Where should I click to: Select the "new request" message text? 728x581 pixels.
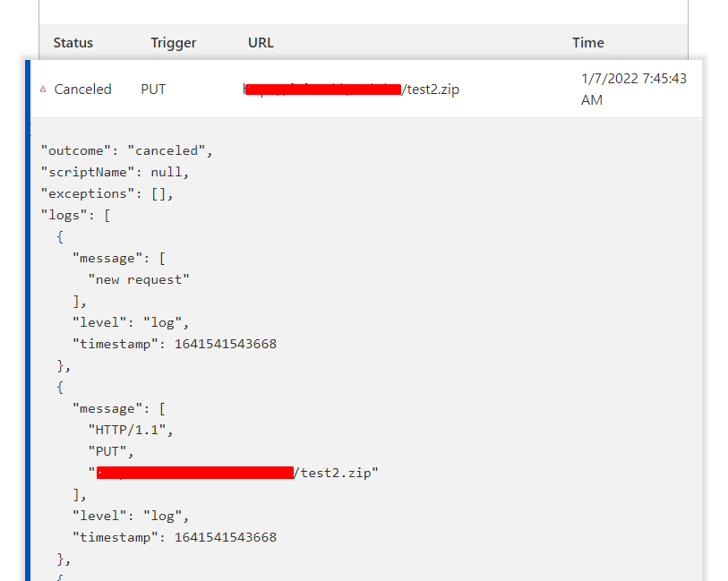(x=140, y=278)
